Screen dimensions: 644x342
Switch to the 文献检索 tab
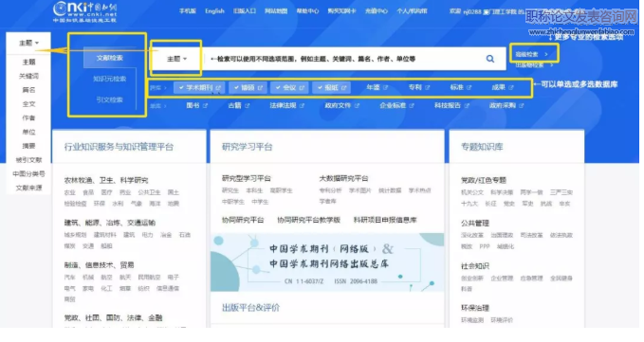pos(109,58)
